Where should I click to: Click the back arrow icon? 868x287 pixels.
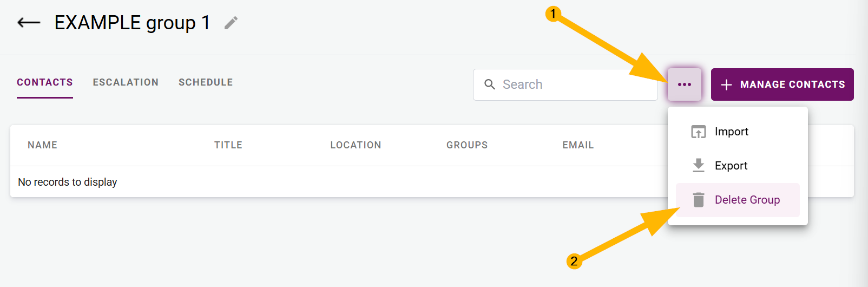29,23
